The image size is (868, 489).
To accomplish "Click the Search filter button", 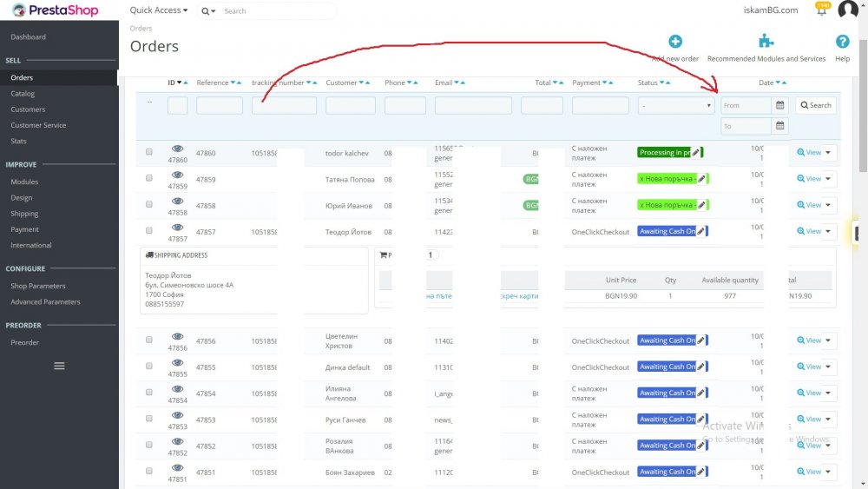I will [x=816, y=105].
